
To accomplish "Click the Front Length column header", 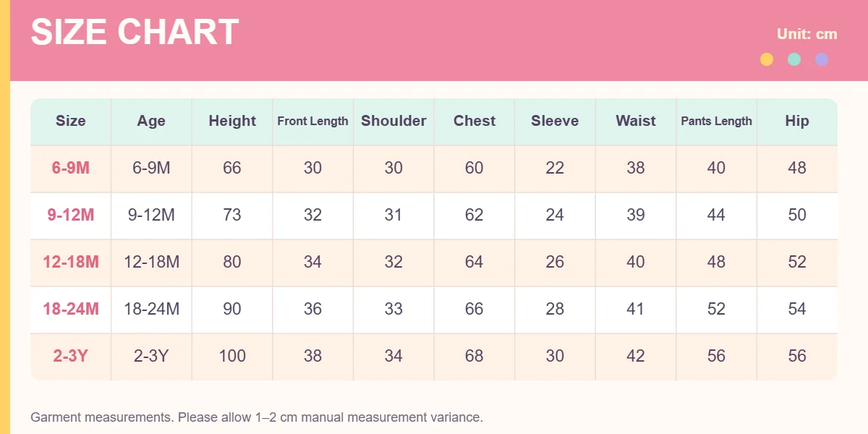I will [313, 122].
